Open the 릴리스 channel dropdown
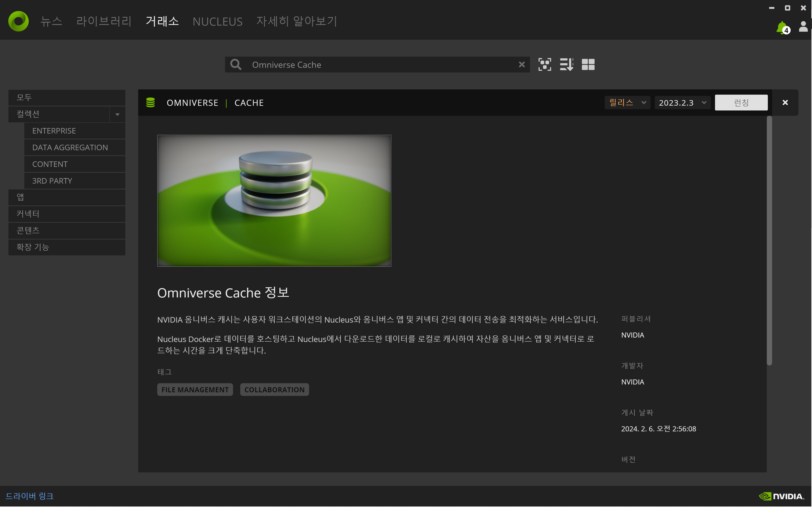This screenshot has width=812, height=507. pos(627,103)
